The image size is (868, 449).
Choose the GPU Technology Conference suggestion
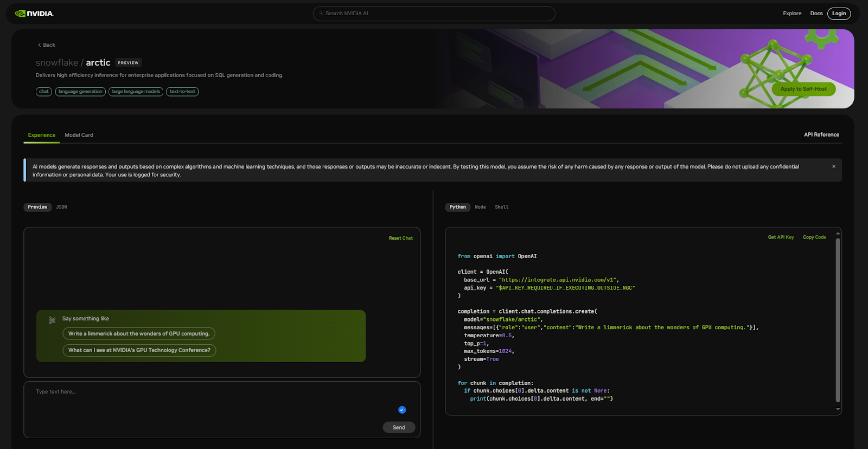(139, 350)
